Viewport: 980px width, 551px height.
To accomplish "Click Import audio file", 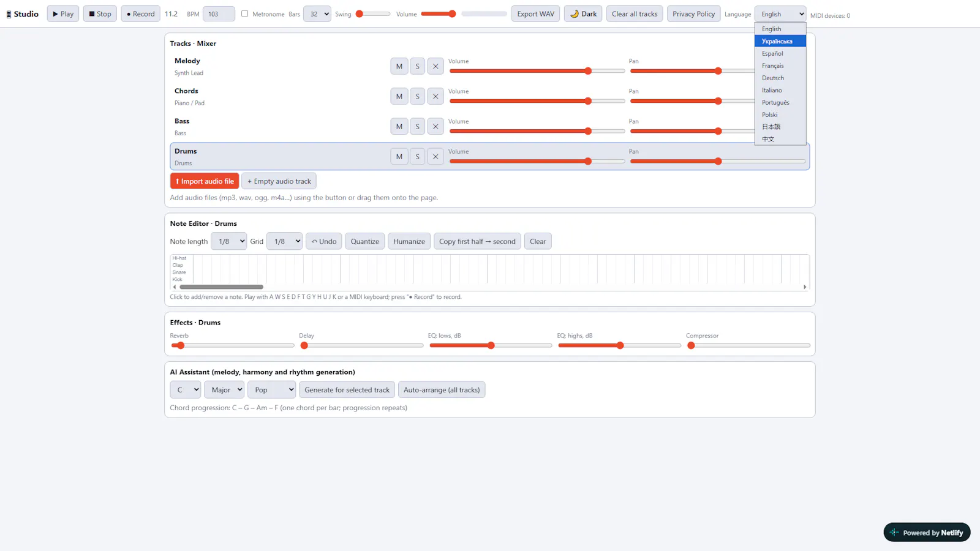I will pos(205,181).
